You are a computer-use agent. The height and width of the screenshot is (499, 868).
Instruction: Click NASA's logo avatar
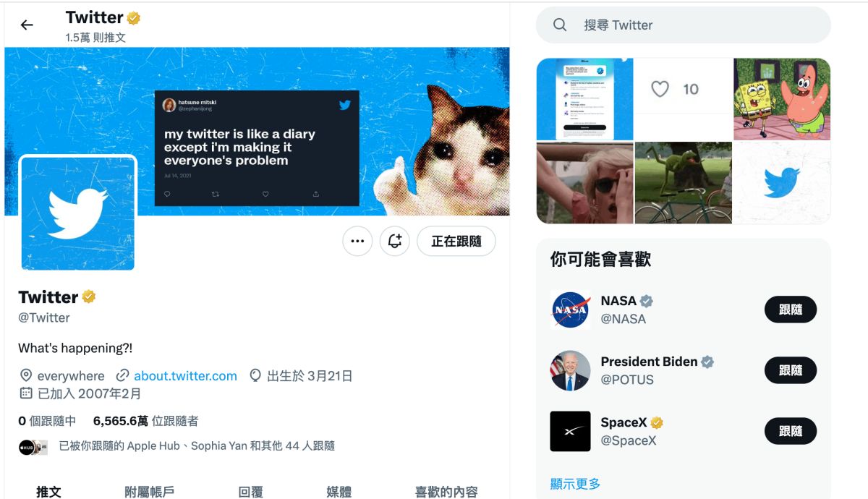pos(570,310)
